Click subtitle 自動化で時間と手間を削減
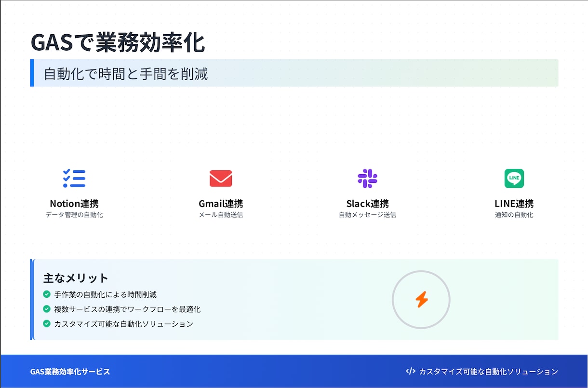Viewport: 588px width, 388px height. click(x=126, y=74)
